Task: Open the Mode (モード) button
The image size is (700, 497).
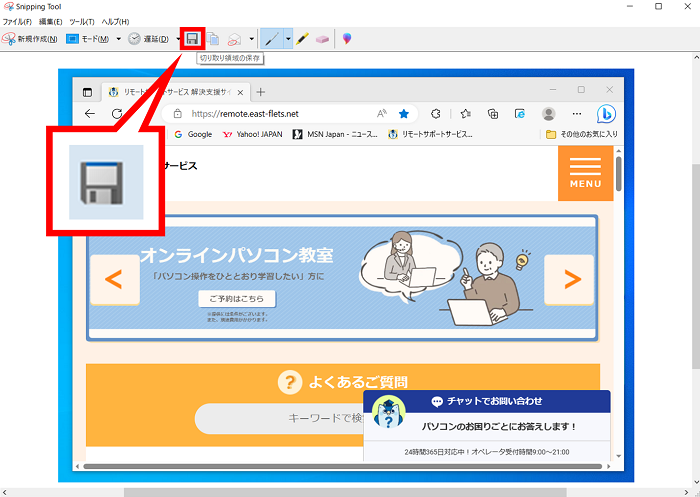Action: (x=88, y=39)
